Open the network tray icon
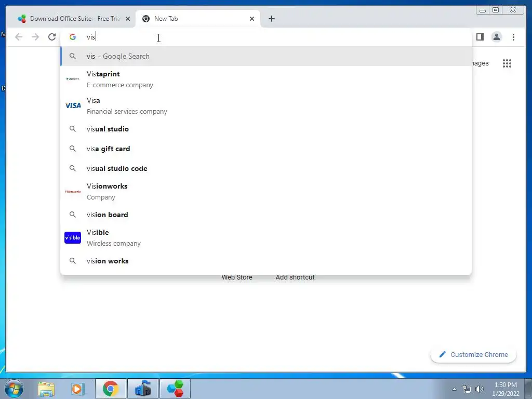The image size is (532, 399). tap(467, 389)
